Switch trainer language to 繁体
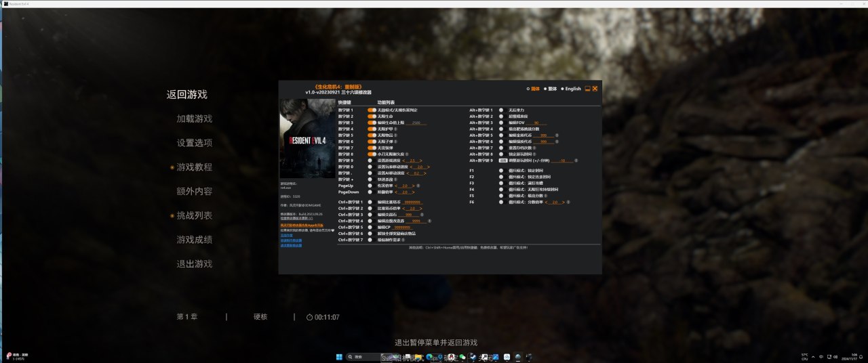 click(550, 89)
